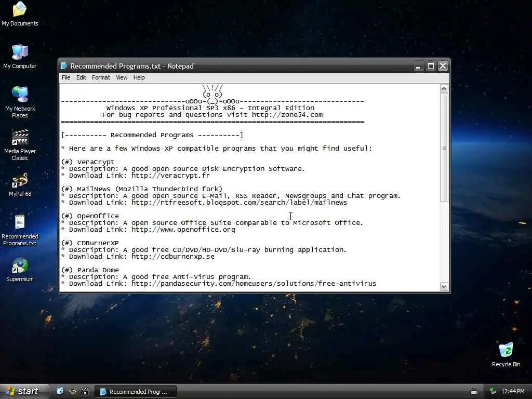532x399 pixels.
Task: Click the vertical scrollbar thumb
Action: (444, 148)
